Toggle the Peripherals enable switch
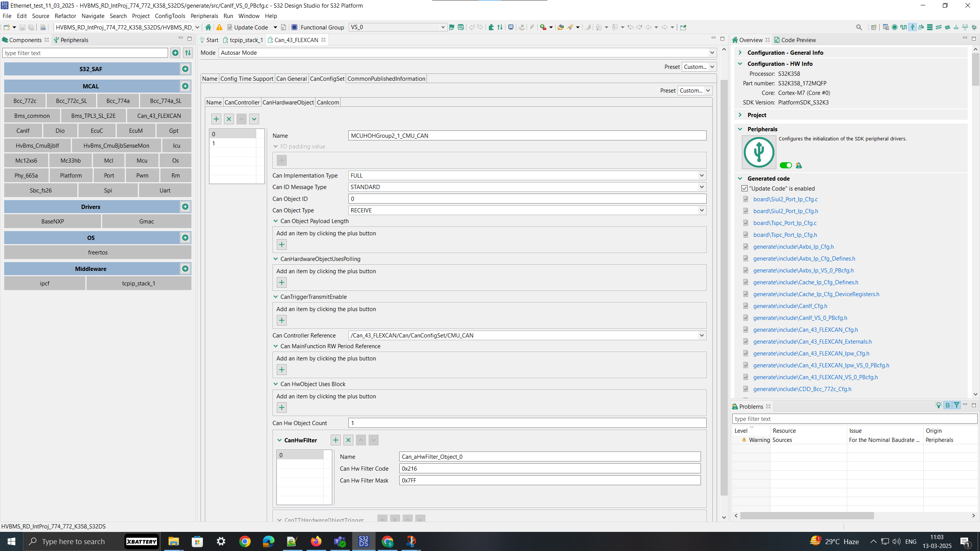Image resolution: width=980 pixels, height=551 pixels. pyautogui.click(x=786, y=165)
